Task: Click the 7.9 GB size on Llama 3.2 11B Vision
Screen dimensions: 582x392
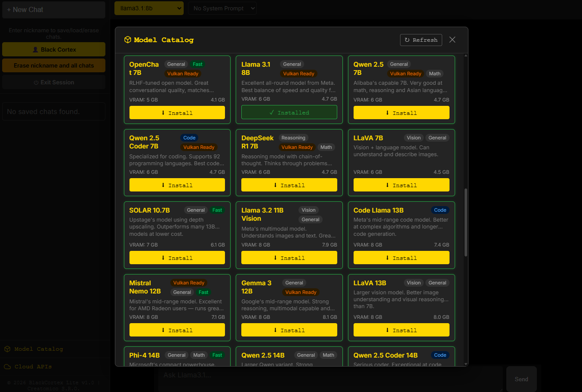Action: click(329, 245)
